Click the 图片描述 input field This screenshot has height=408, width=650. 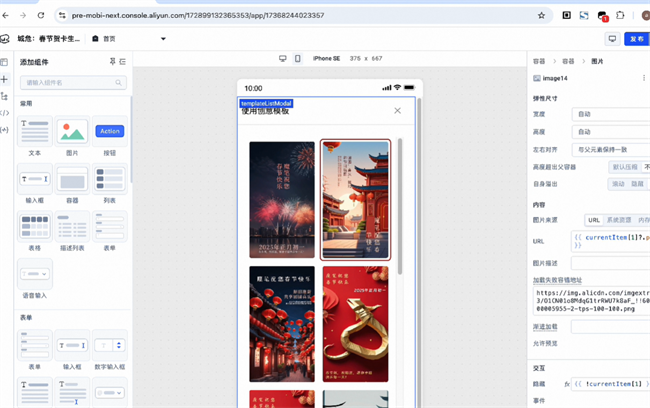click(x=611, y=263)
